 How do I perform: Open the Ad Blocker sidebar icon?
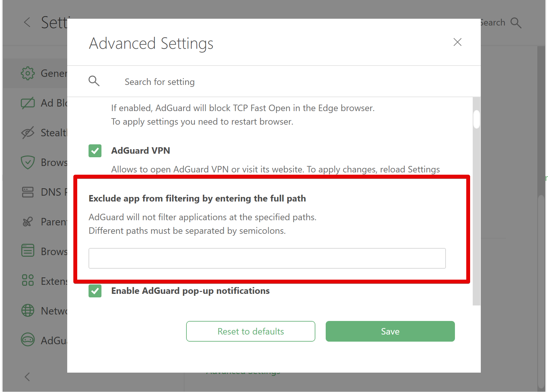[28, 103]
